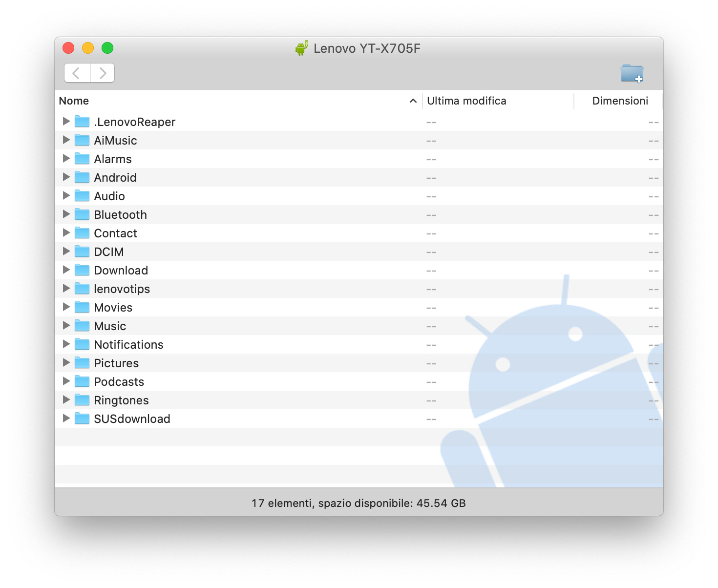Expand the Android folder triangle
The height and width of the screenshot is (588, 718).
(x=66, y=177)
